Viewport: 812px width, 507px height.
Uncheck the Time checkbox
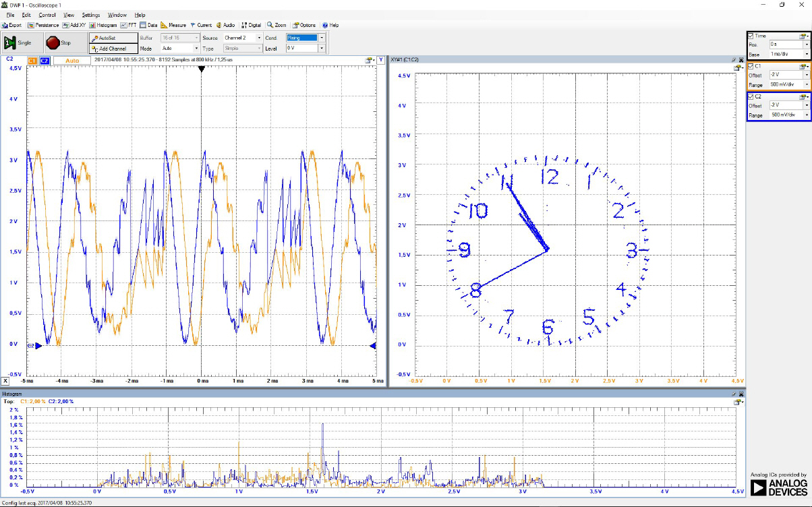pyautogui.click(x=751, y=36)
